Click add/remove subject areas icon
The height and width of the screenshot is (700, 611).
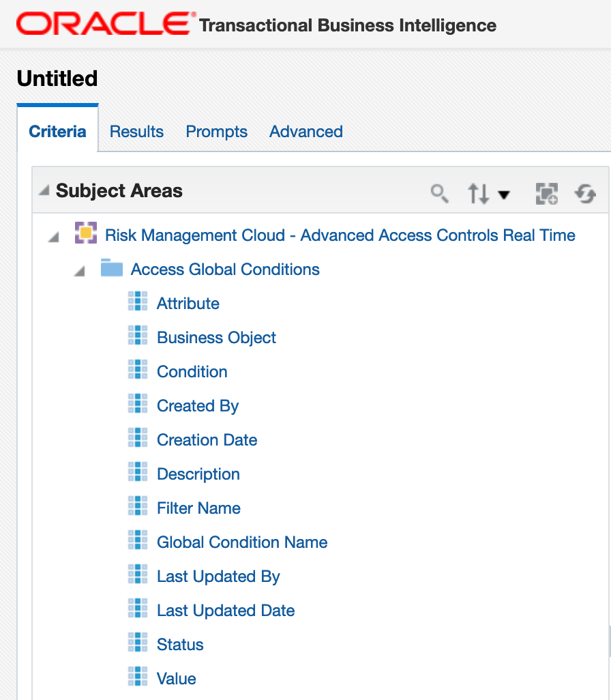point(547,194)
